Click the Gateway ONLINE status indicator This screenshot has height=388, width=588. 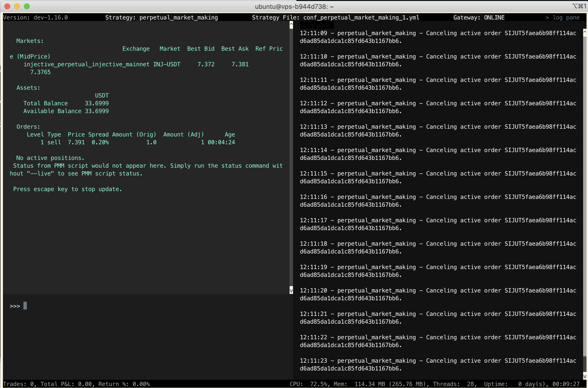479,17
